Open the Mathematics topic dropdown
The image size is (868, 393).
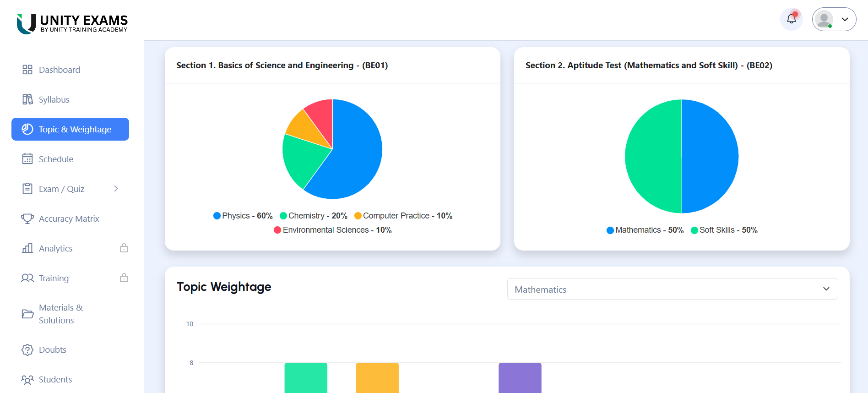coord(672,289)
